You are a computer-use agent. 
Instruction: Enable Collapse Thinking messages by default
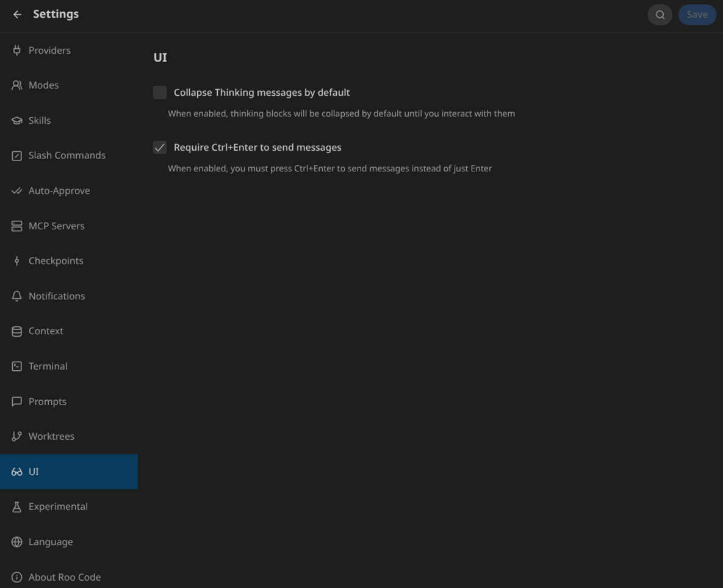point(160,92)
